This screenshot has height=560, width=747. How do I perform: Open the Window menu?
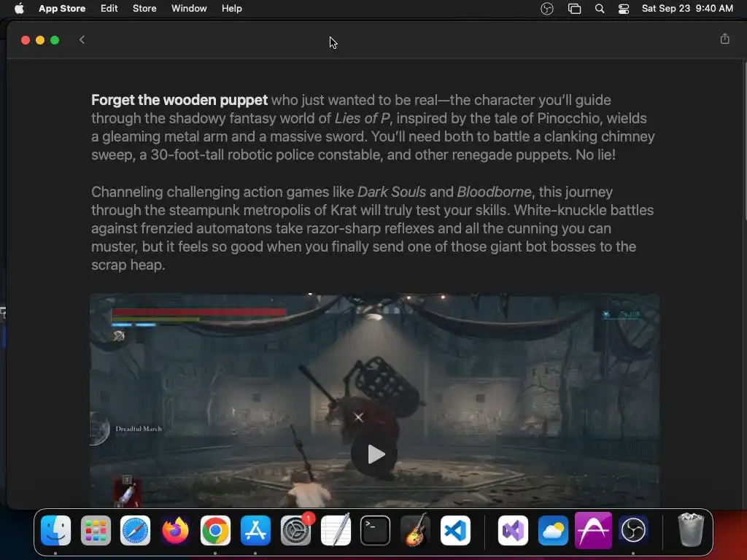coord(189,9)
